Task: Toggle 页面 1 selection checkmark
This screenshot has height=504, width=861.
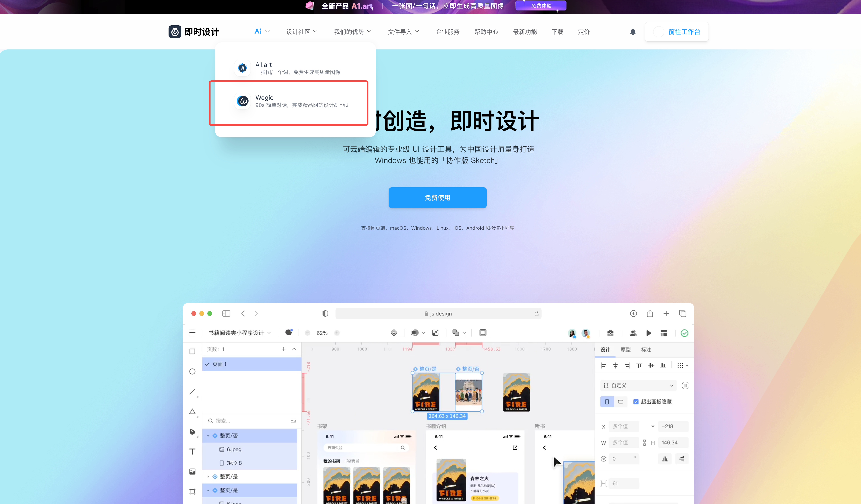Action: pyautogui.click(x=207, y=364)
